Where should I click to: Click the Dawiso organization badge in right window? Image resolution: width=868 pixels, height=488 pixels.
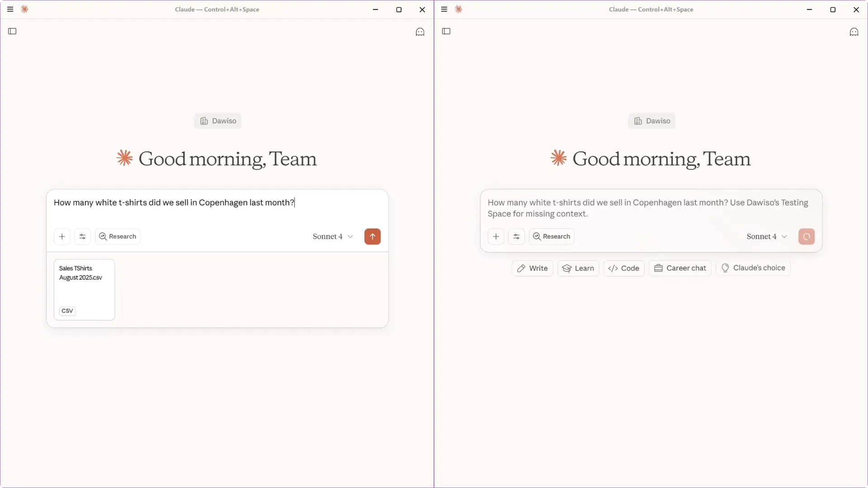click(x=652, y=121)
